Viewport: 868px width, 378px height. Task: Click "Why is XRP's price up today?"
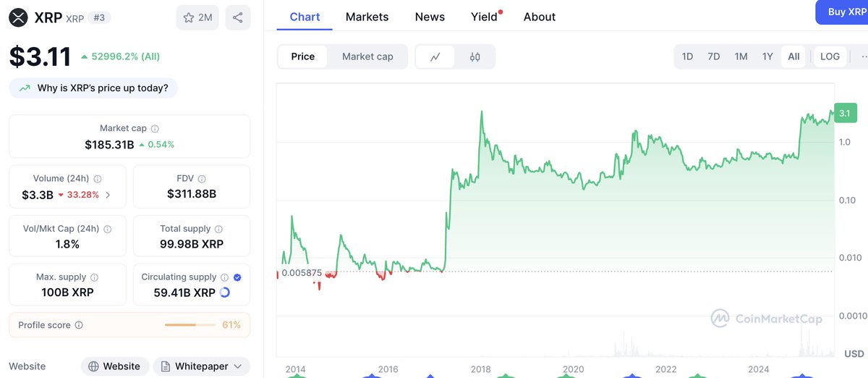click(x=94, y=88)
